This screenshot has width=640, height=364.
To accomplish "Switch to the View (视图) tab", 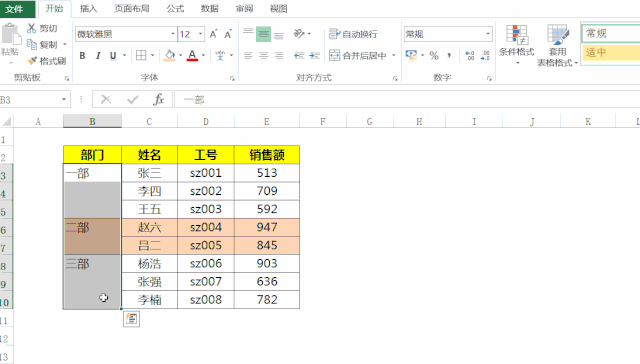I will [278, 9].
